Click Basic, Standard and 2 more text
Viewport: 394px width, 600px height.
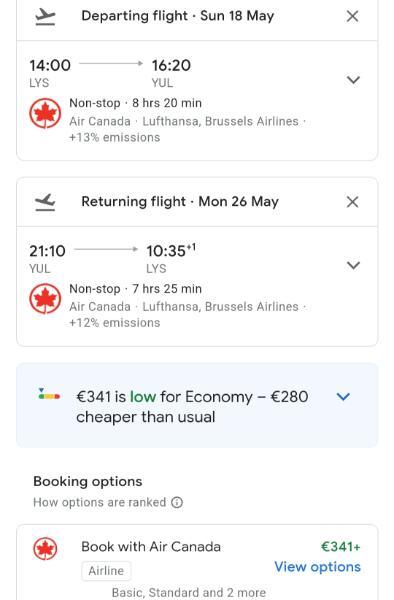[189, 592]
